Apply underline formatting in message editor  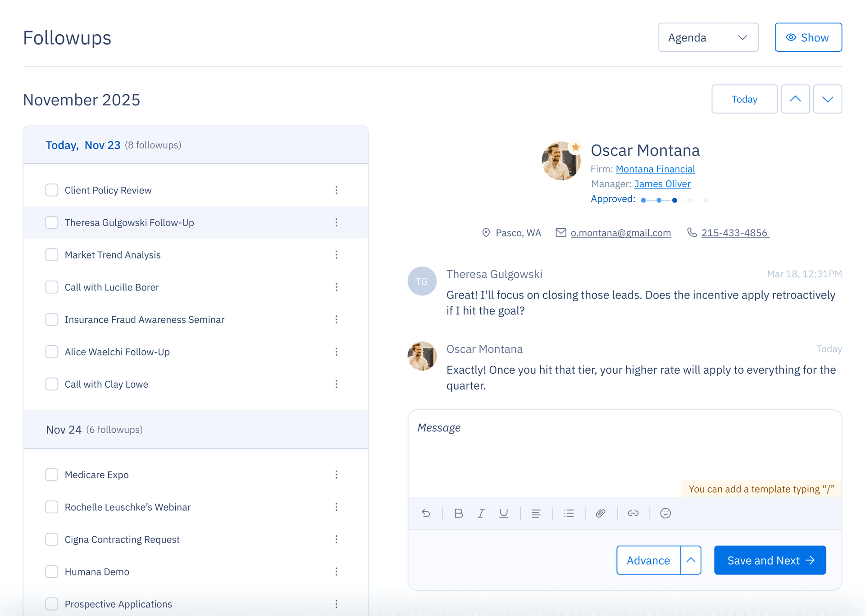tap(504, 513)
